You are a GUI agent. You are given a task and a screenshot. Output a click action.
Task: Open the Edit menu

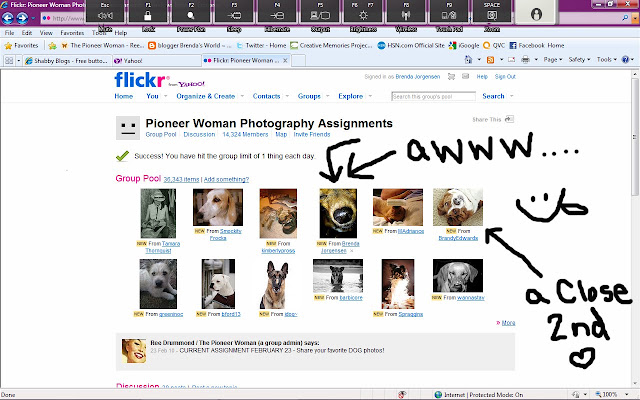click(27, 33)
